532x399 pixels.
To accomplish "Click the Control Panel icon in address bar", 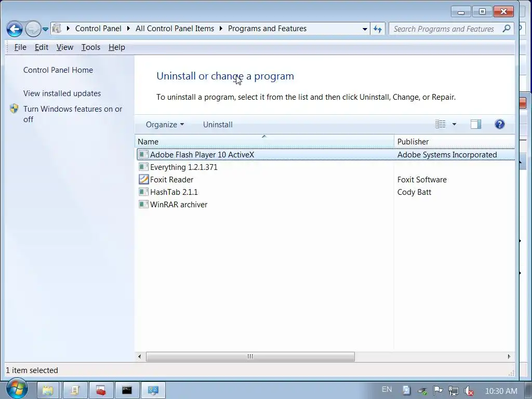I will point(57,29).
